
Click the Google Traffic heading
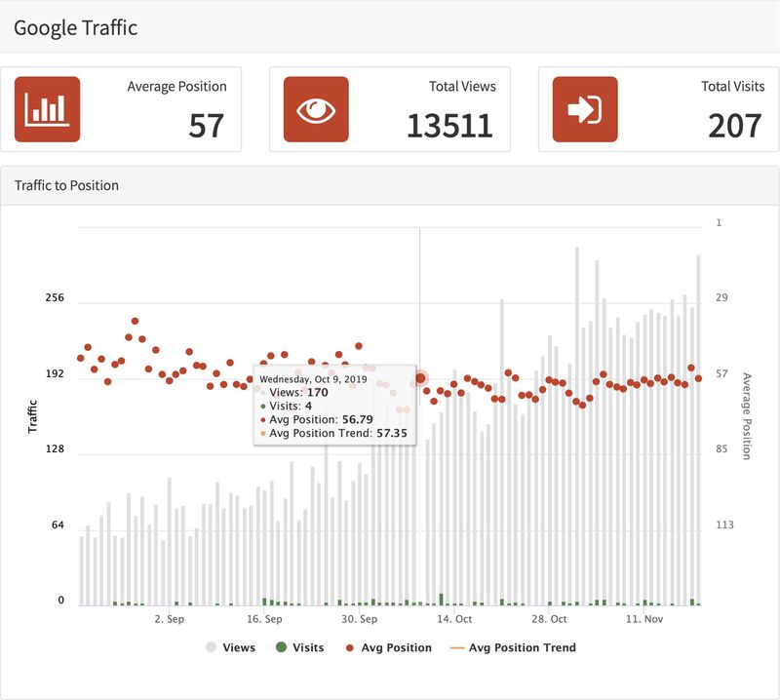point(76,28)
